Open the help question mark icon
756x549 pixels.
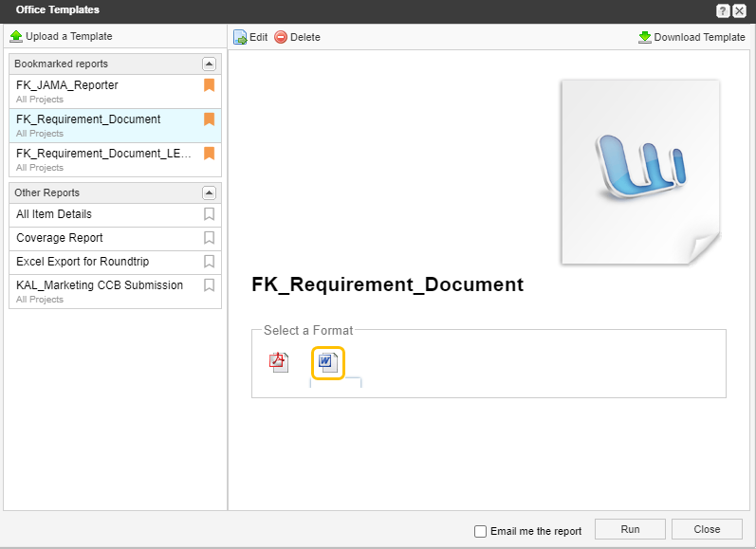click(723, 10)
